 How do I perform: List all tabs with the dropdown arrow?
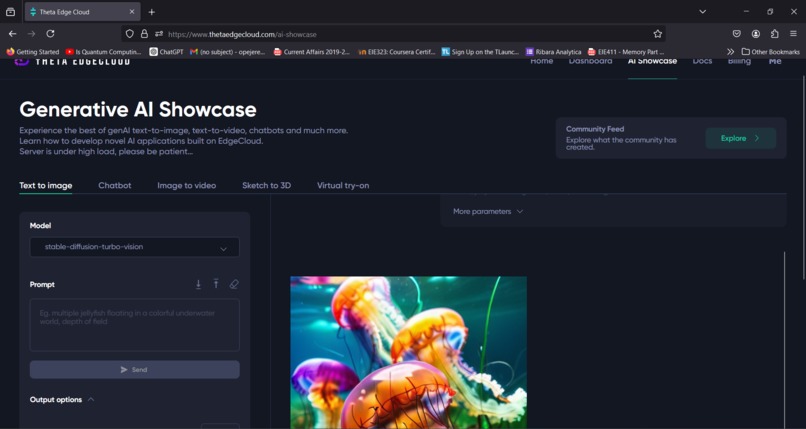pos(703,12)
